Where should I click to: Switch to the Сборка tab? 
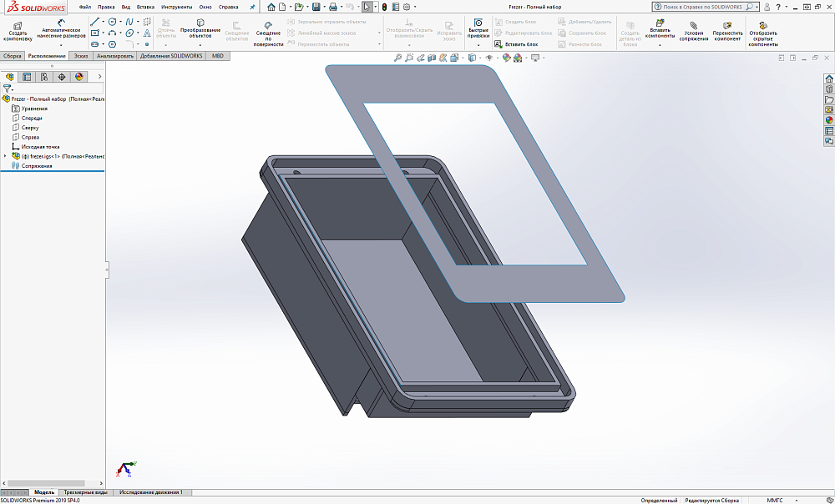13,56
